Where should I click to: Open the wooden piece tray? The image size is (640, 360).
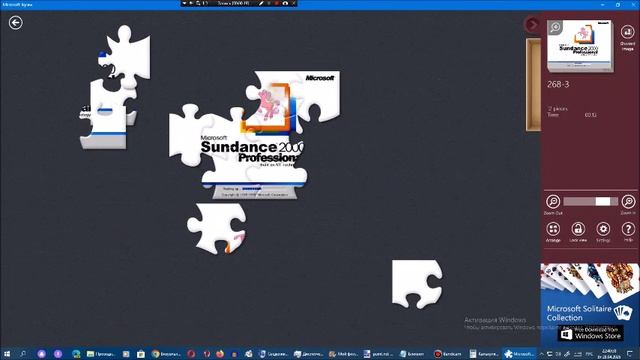click(533, 85)
